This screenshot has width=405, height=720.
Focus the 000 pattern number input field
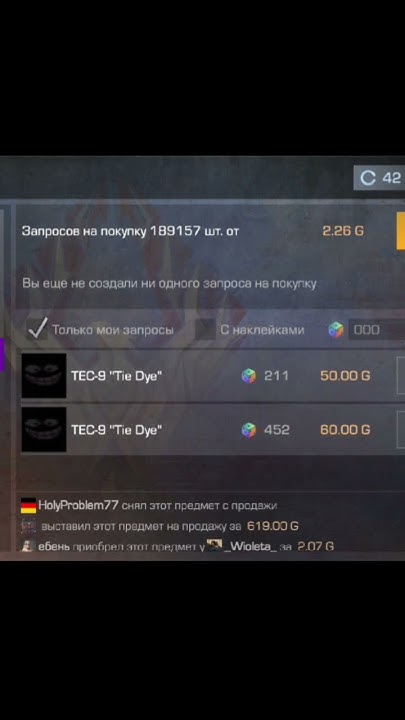click(377, 330)
